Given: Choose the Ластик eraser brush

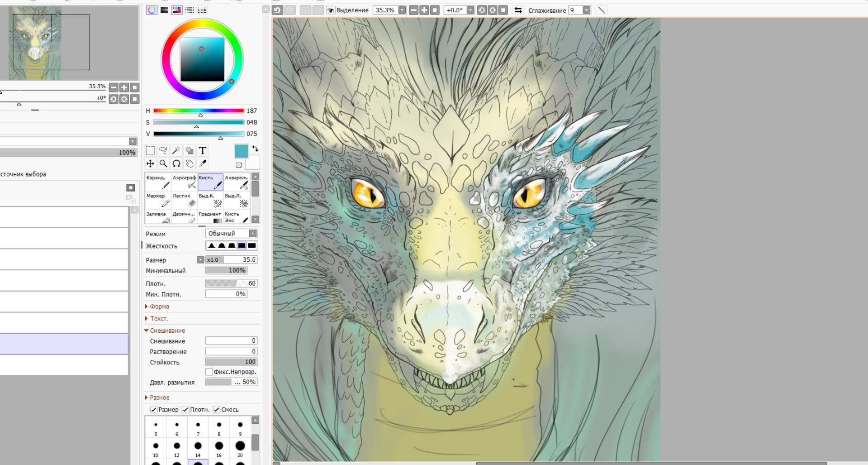Looking at the screenshot, I should (184, 200).
